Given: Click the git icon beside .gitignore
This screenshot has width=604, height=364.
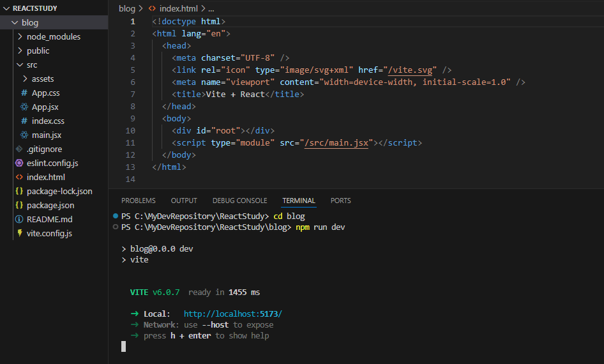Looking at the screenshot, I should (x=19, y=149).
